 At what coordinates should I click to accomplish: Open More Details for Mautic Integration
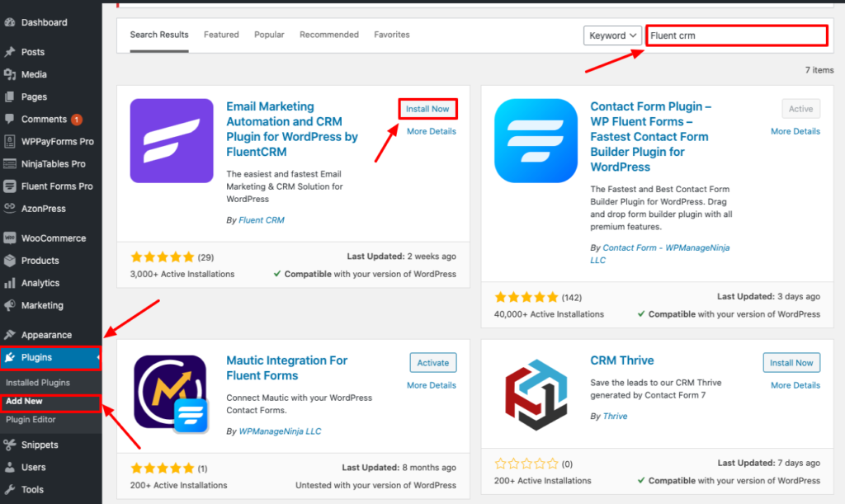click(431, 385)
